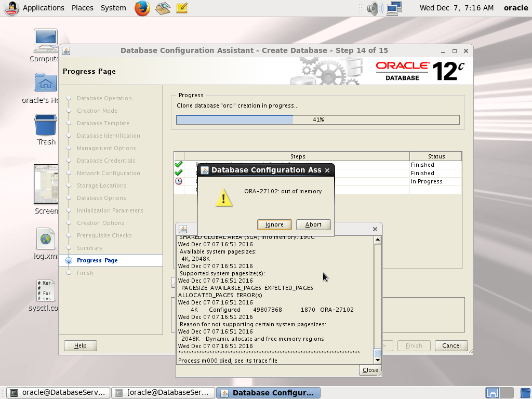Image resolution: width=532 pixels, height=399 pixels.
Task: Open the Screenshot thumbnail on desktop
Action: pos(46,184)
